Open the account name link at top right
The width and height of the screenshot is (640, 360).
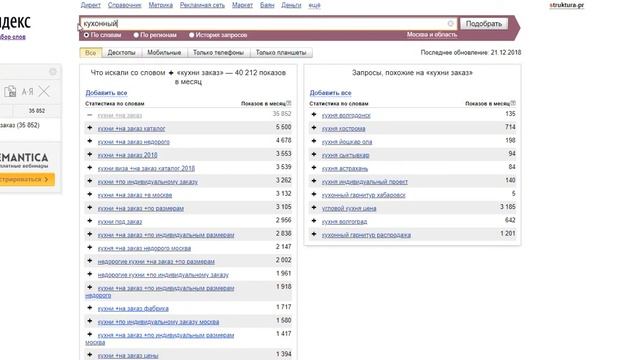pyautogui.click(x=567, y=5)
